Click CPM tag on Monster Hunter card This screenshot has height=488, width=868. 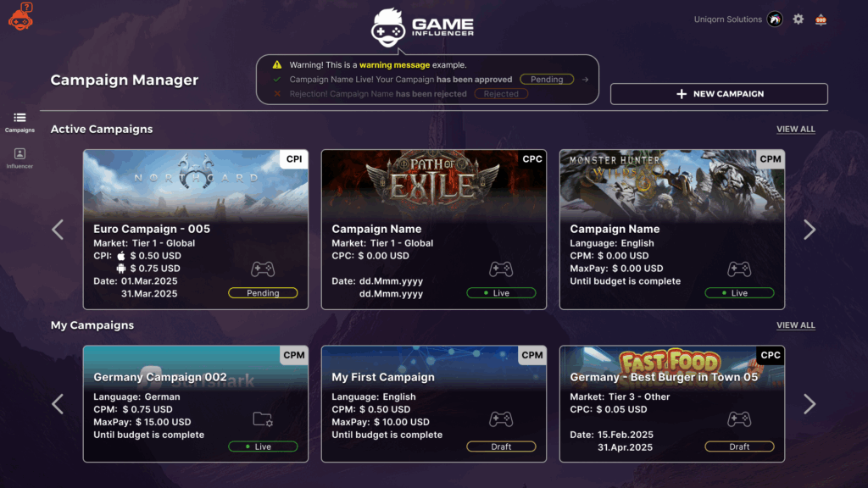pyautogui.click(x=770, y=159)
